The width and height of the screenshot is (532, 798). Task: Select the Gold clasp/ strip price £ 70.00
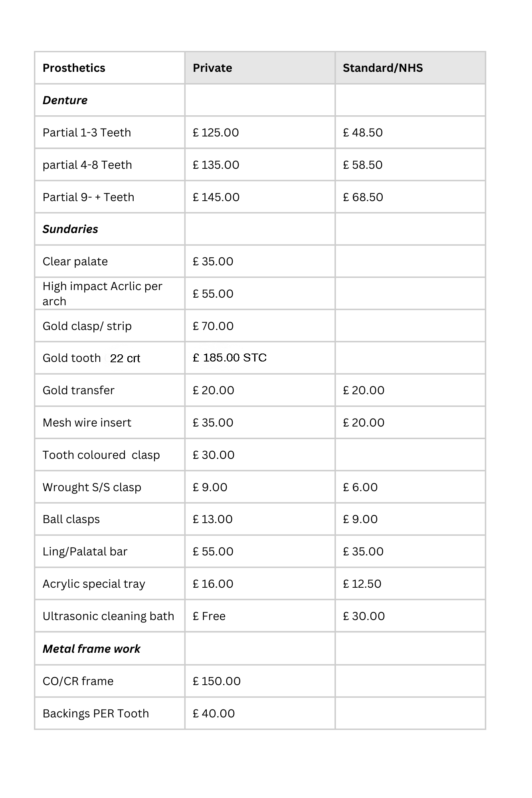213,326
